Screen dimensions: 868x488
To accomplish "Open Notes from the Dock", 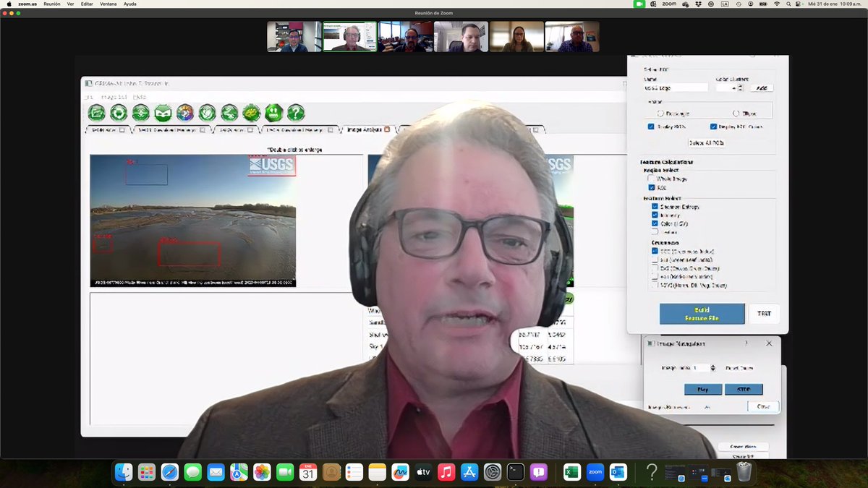I will point(378,472).
